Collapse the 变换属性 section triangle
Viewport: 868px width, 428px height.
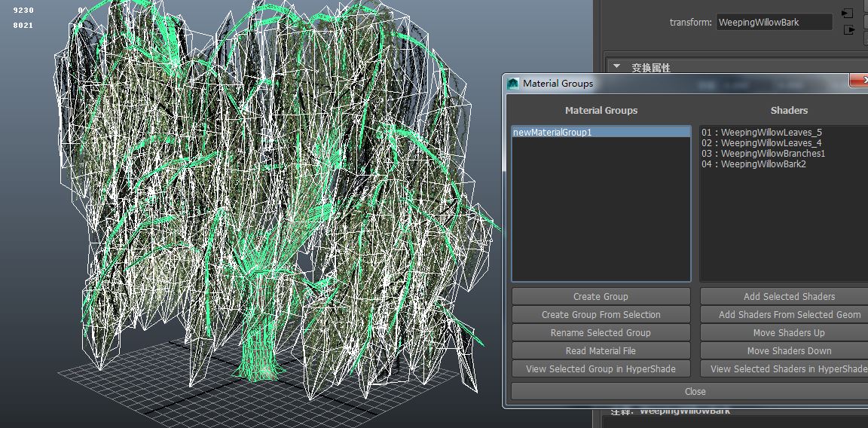click(x=616, y=66)
